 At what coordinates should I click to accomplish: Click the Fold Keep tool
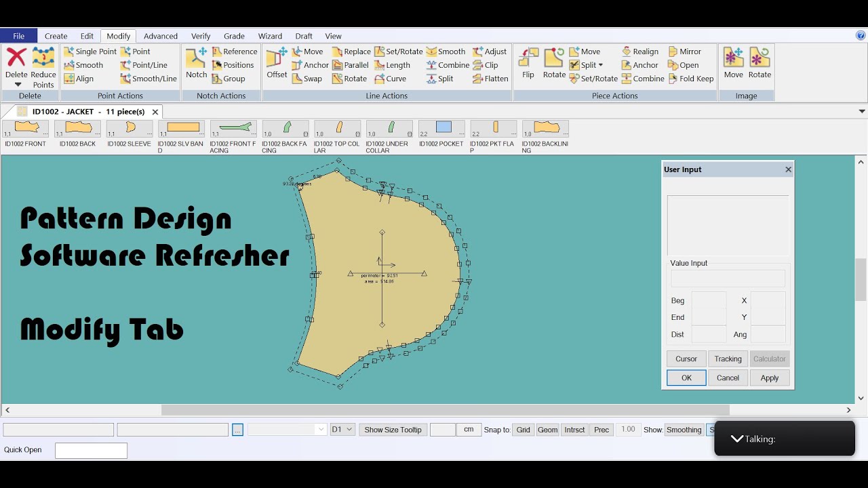691,79
